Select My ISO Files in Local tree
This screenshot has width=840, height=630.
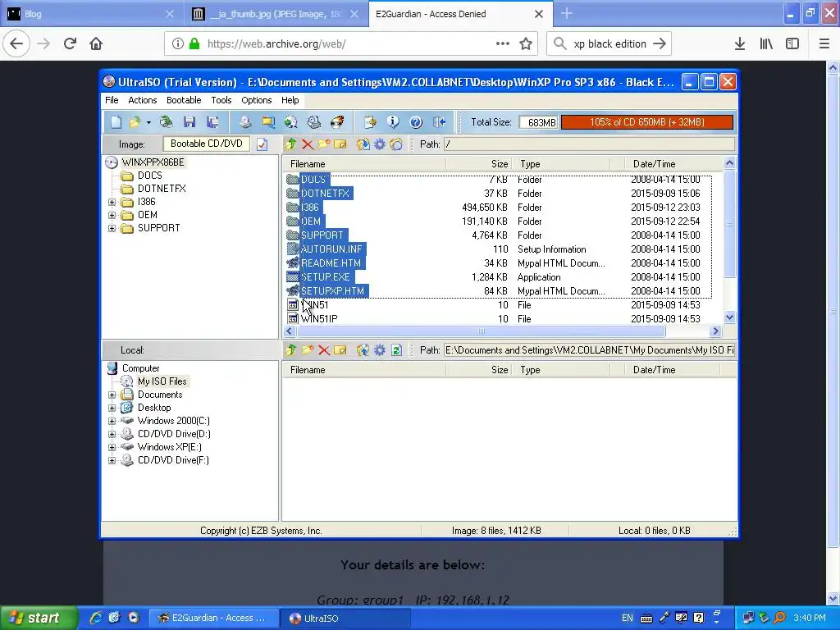(x=162, y=381)
